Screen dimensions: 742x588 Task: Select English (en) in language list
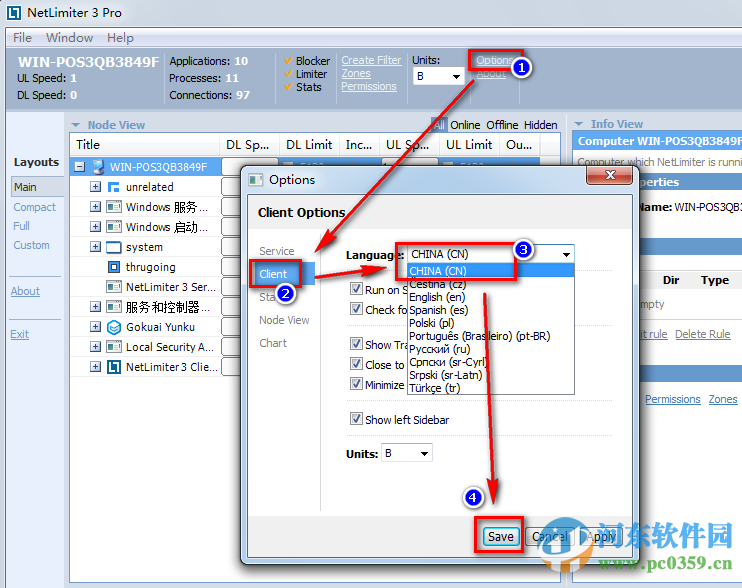[491, 297]
